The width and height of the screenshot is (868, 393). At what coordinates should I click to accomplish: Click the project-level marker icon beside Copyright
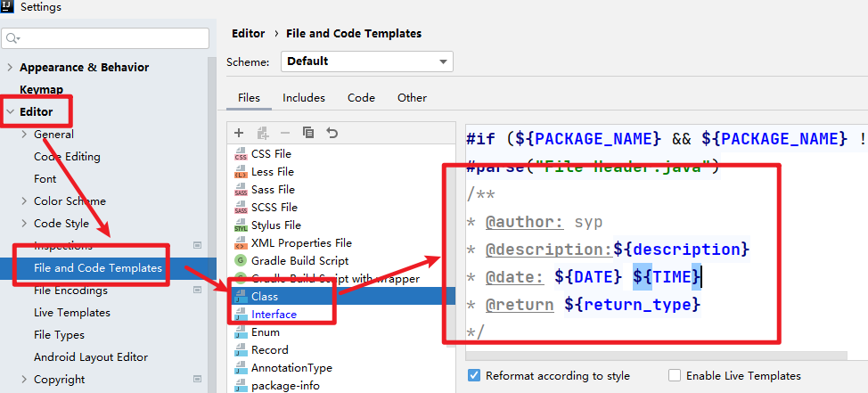(x=197, y=379)
